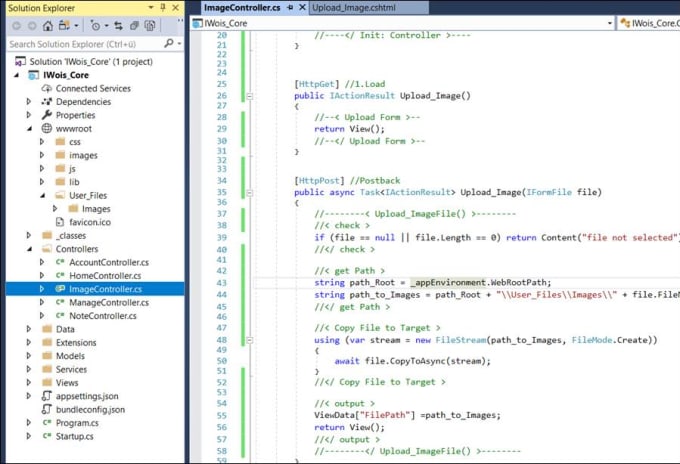Expand the Images subfolder under User_Files
Image resolution: width=680 pixels, height=464 pixels.
55,209
